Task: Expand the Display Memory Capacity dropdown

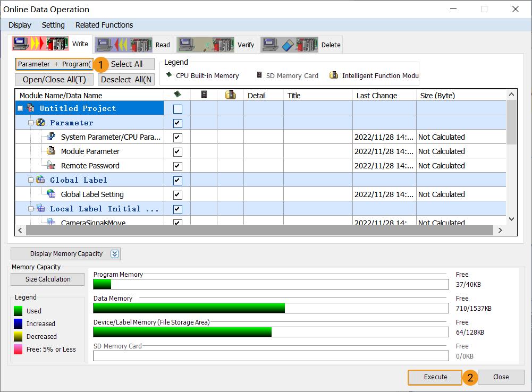Action: (x=114, y=253)
